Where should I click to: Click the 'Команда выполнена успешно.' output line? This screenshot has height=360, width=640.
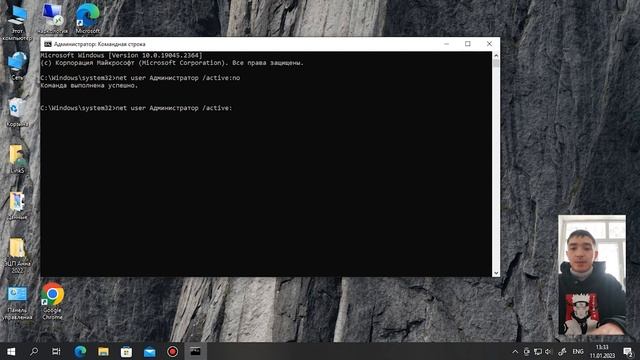(89, 85)
